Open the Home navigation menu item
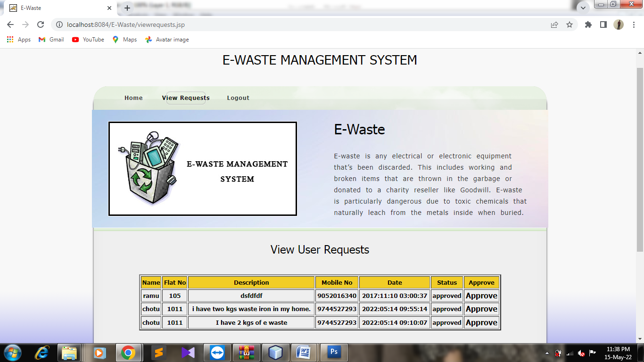 pyautogui.click(x=133, y=98)
